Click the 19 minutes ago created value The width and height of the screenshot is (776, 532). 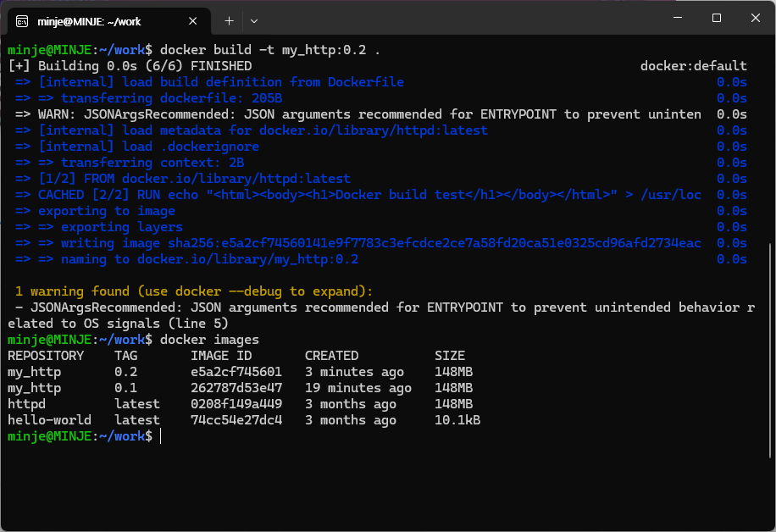click(x=358, y=388)
